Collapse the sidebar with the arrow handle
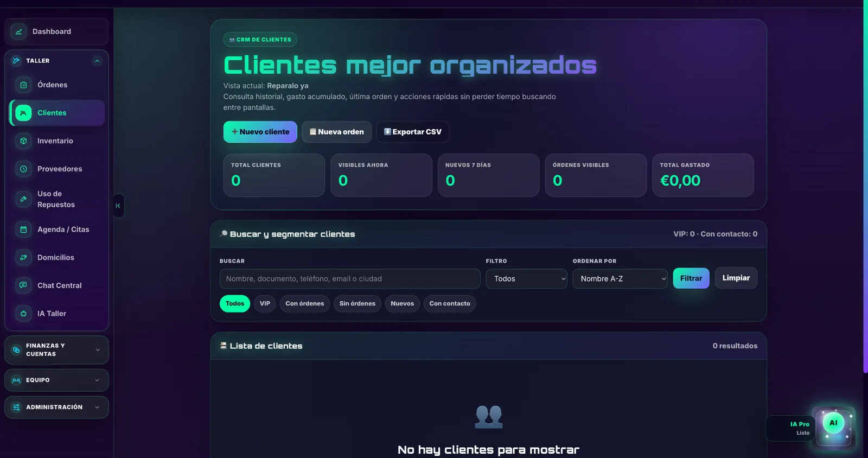 (118, 206)
